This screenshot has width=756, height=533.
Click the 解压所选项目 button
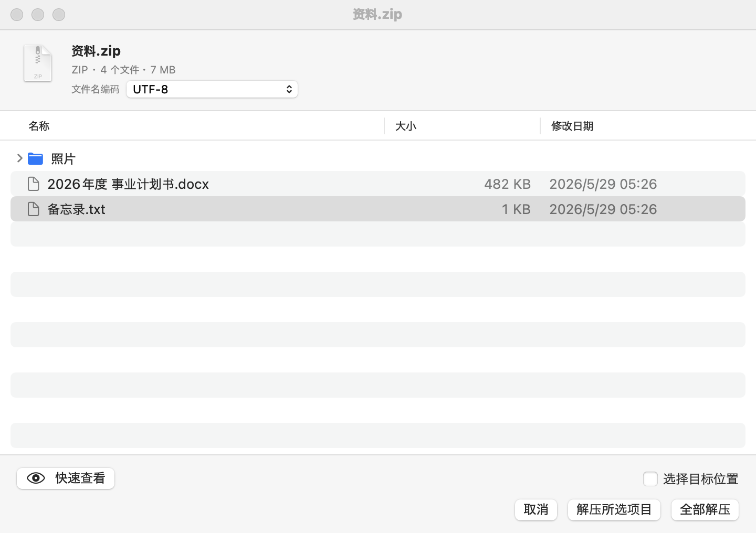614,509
